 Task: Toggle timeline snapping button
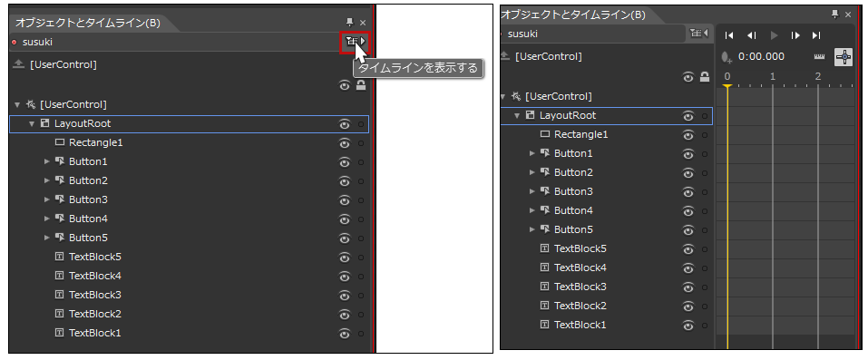pos(844,56)
